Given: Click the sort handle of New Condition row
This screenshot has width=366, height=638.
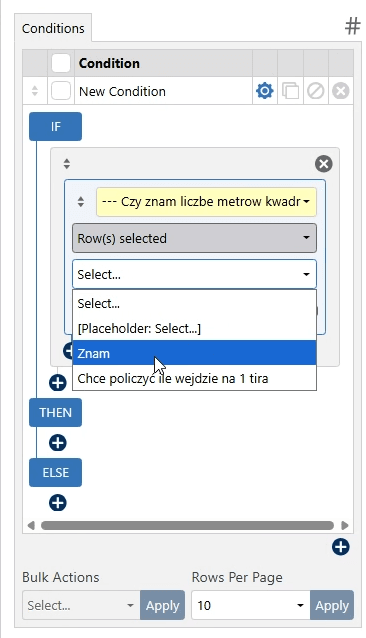Looking at the screenshot, I should coord(35,91).
